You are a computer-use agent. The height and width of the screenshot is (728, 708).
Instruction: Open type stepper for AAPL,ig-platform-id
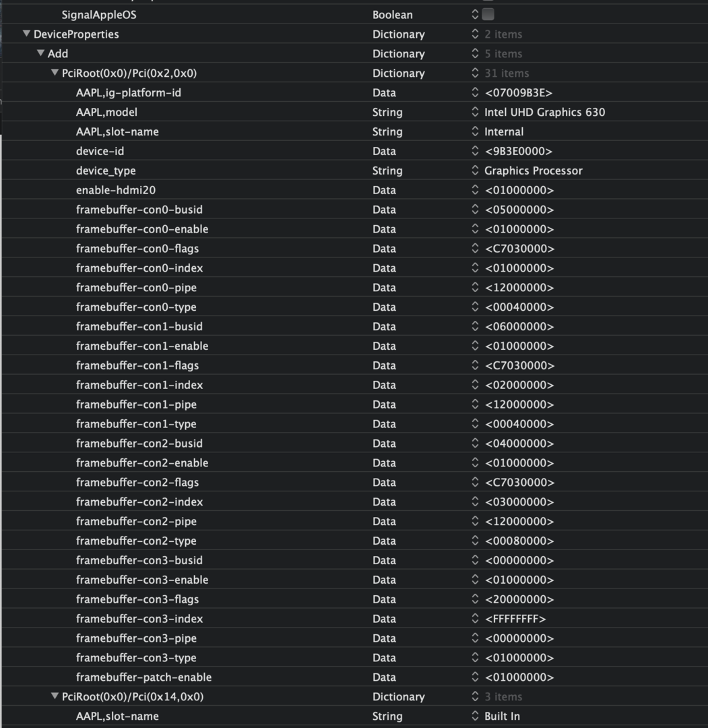point(475,92)
